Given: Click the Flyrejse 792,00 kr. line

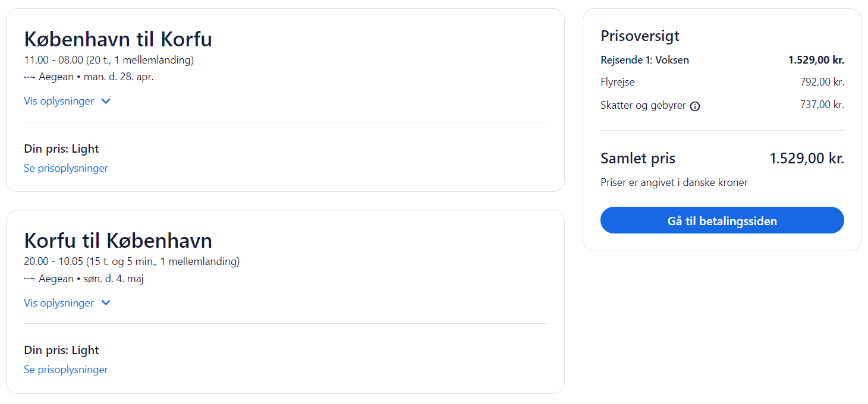Looking at the screenshot, I should [x=722, y=82].
